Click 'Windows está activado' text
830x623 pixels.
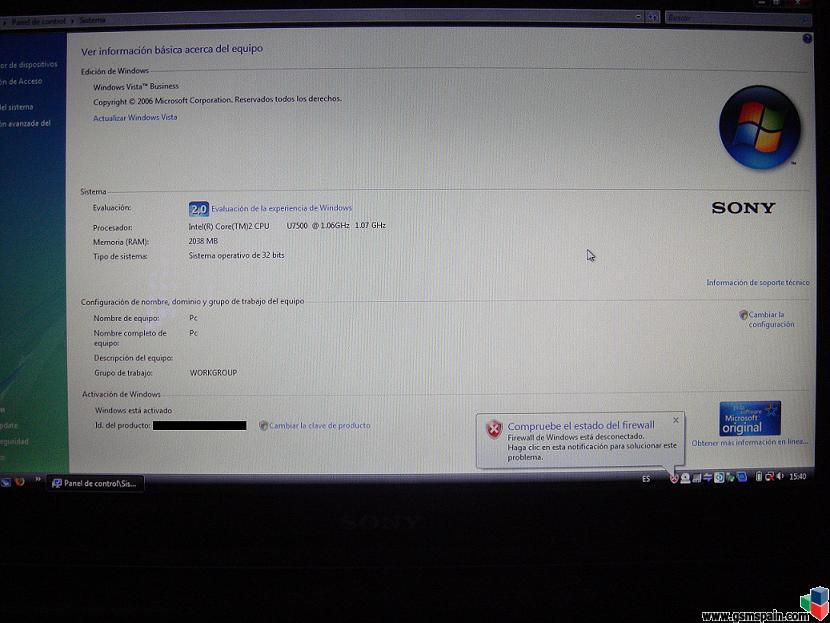click(133, 410)
